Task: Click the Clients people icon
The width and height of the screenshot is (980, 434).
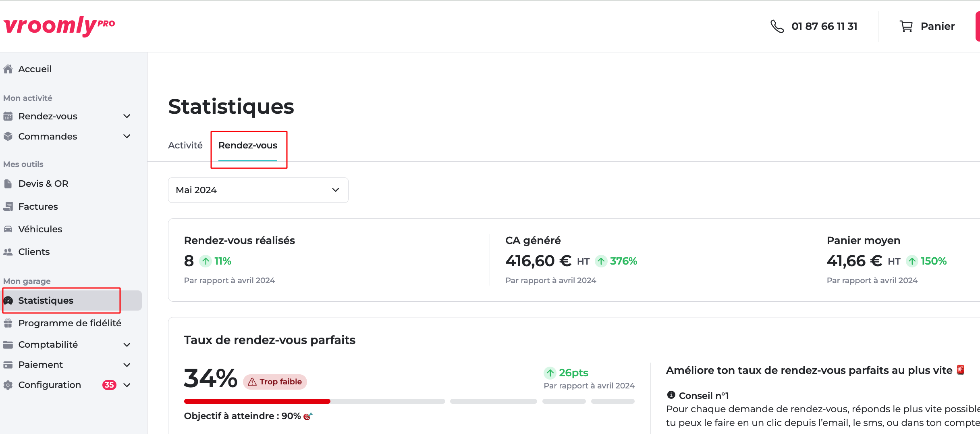Action: tap(8, 252)
